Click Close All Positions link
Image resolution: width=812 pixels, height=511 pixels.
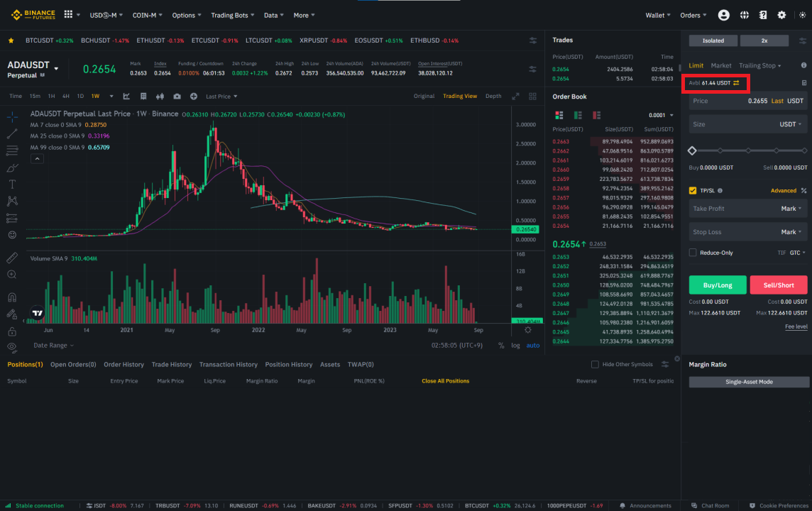[445, 381]
